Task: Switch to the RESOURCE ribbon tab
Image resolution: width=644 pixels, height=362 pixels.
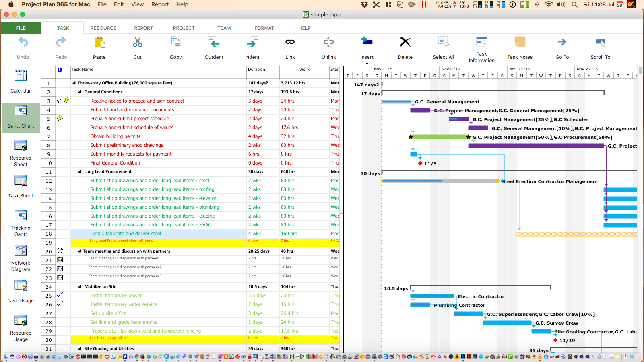Action: (103, 28)
